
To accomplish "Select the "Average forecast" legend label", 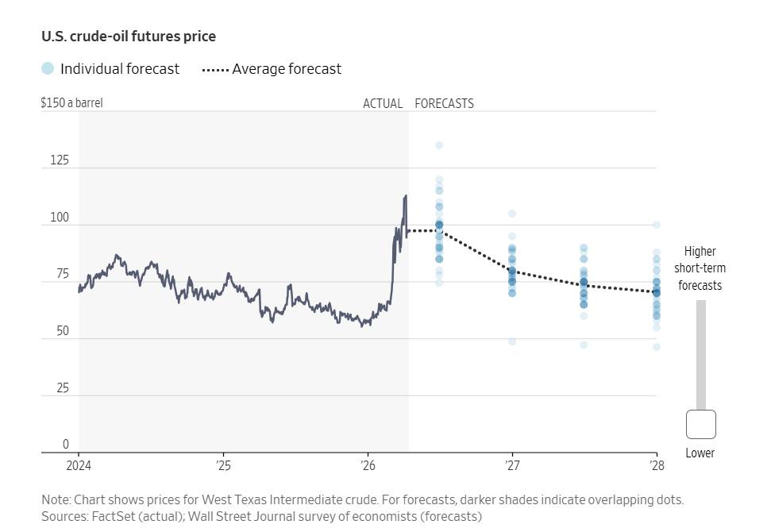I will (x=287, y=69).
